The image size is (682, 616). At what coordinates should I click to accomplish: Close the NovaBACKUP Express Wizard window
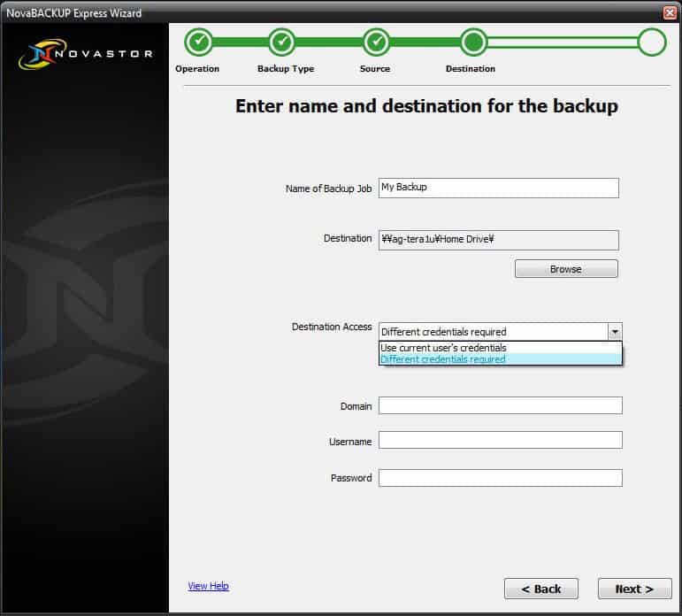coord(670,12)
